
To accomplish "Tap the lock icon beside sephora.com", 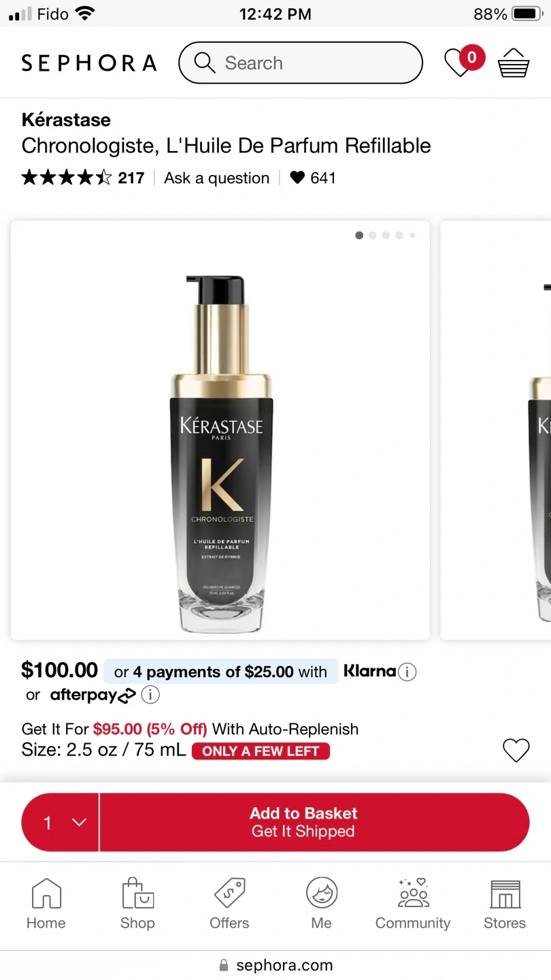I will pos(223,966).
